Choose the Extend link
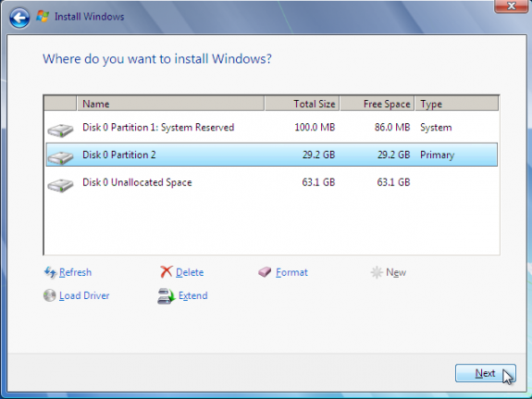This screenshot has width=532, height=399. coord(193,295)
